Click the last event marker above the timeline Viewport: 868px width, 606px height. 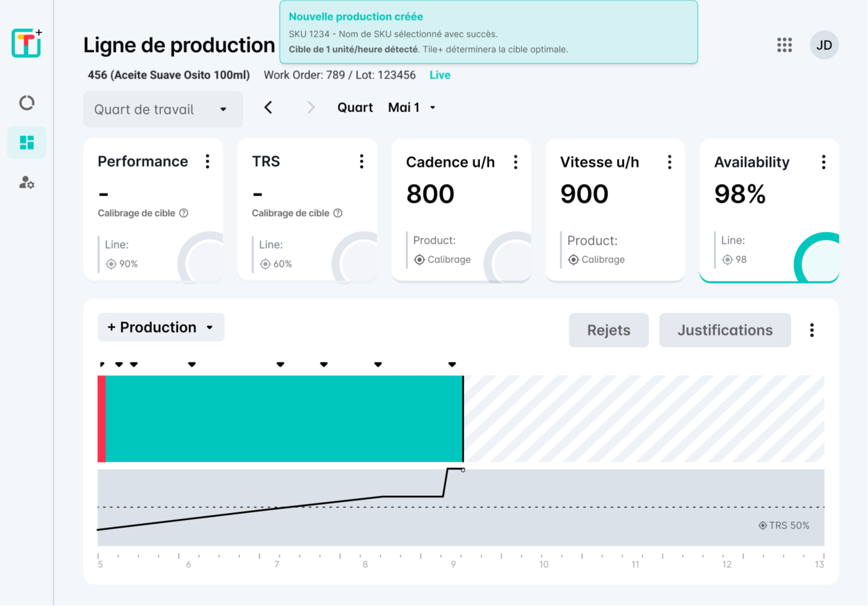pos(452,364)
